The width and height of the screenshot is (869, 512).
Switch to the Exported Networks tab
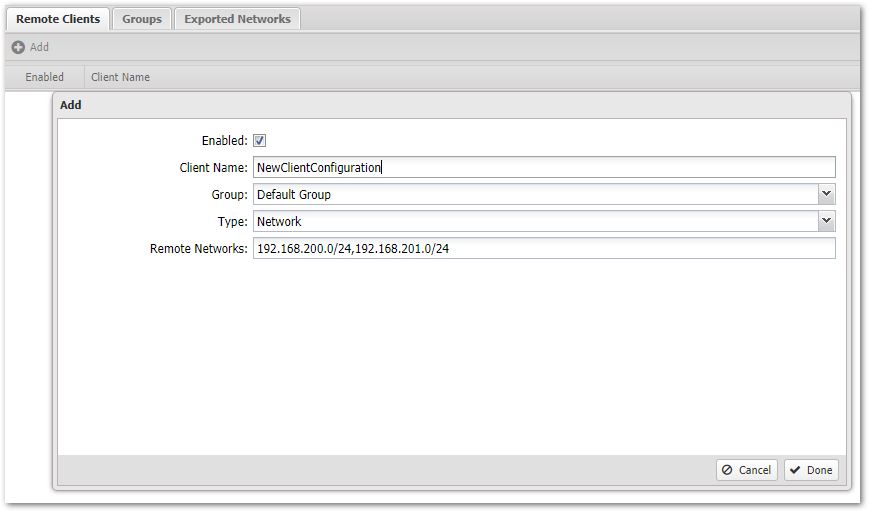pos(237,19)
